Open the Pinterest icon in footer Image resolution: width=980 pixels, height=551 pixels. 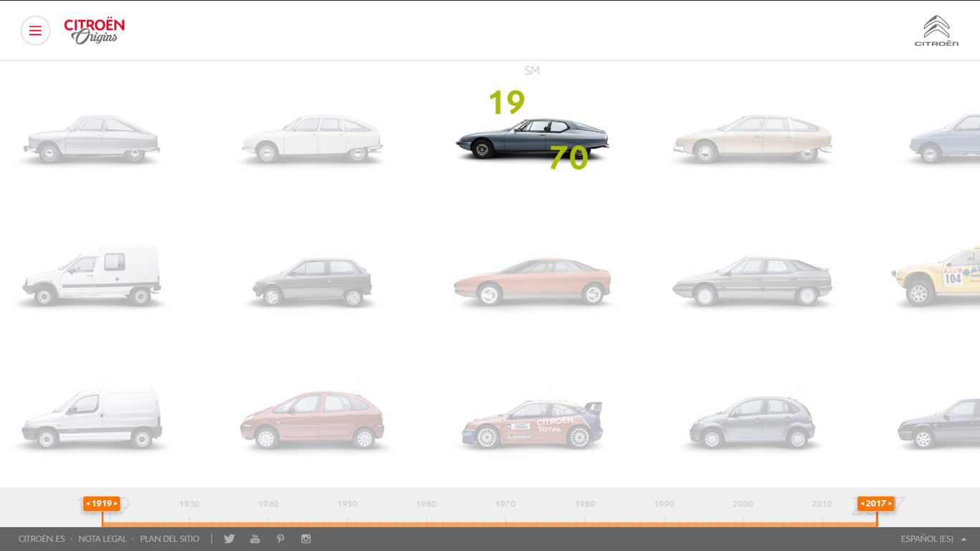281,539
